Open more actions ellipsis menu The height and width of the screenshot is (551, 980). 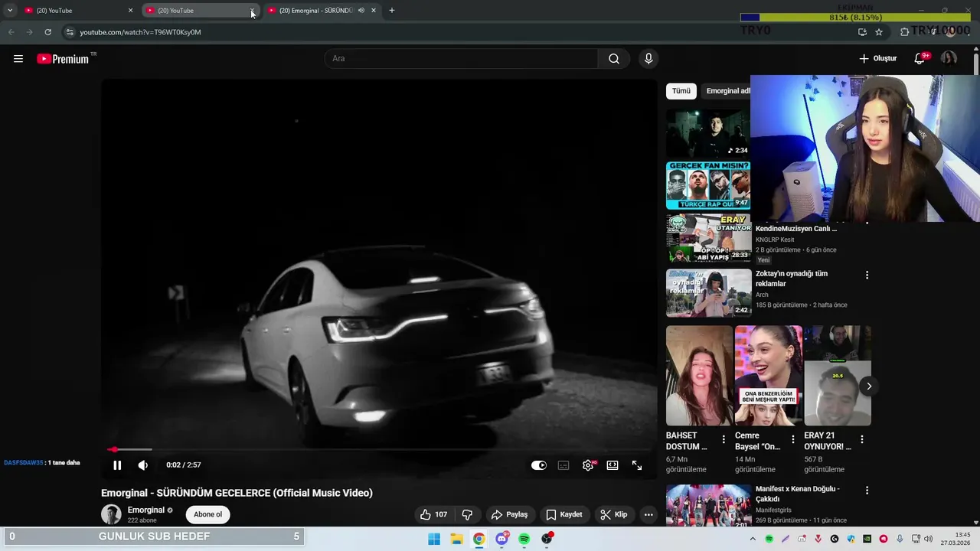(648, 515)
